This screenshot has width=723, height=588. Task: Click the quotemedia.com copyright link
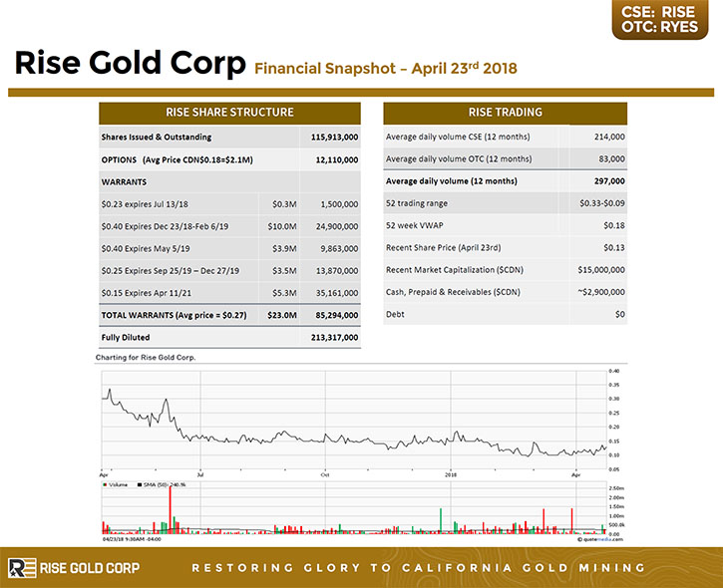point(600,539)
